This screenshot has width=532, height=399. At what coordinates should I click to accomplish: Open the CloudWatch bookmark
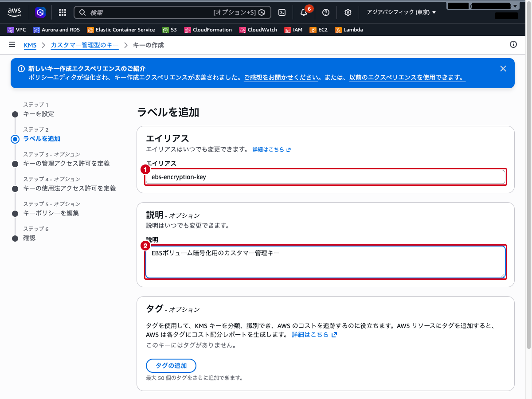pyautogui.click(x=258, y=30)
